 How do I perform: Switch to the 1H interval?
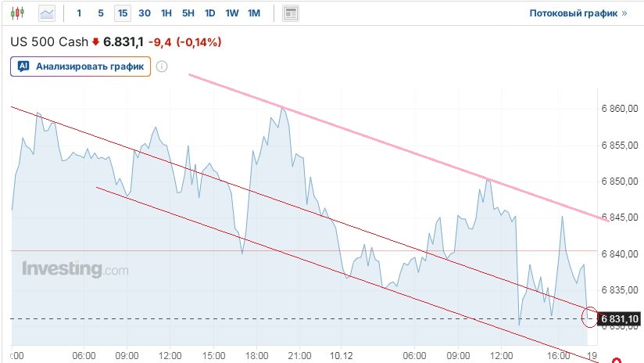(x=166, y=13)
